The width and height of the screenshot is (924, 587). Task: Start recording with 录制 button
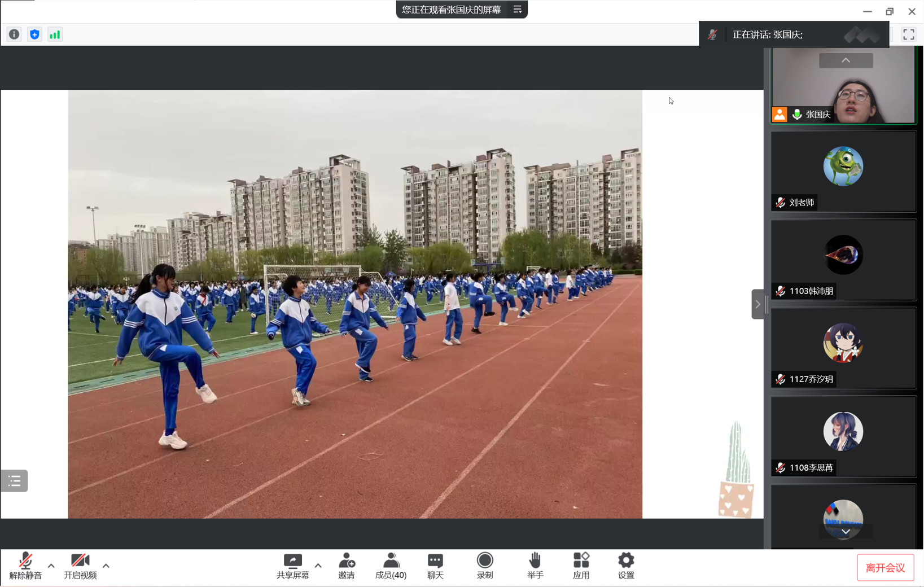coord(485,566)
